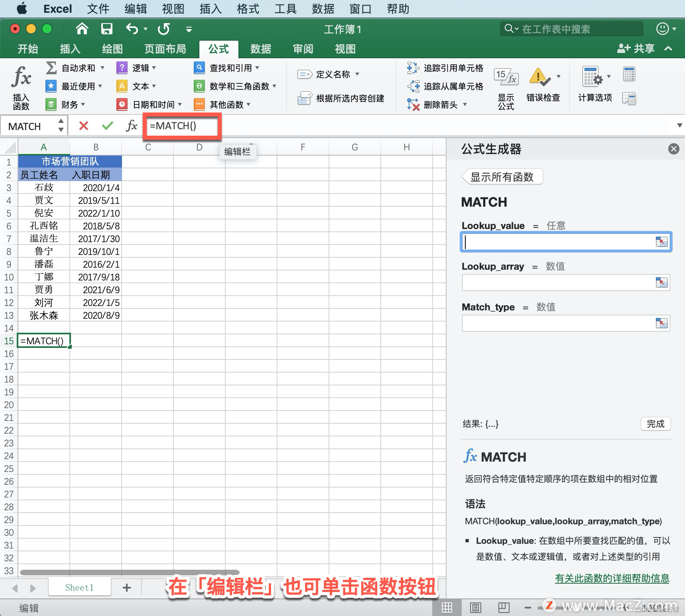Click the 共享 share button
The width and height of the screenshot is (685, 616).
click(x=636, y=49)
